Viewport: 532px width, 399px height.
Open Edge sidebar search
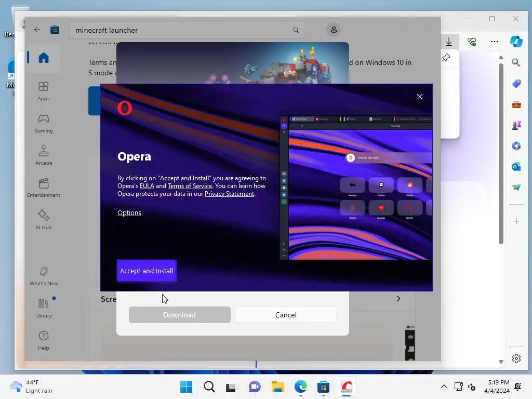point(516,62)
